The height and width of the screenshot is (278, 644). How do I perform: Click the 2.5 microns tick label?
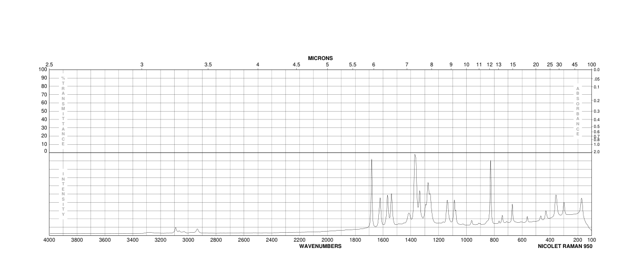pyautogui.click(x=49, y=64)
